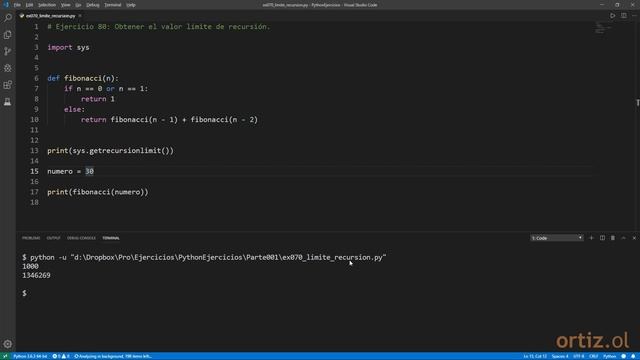
Task: Click terminal output 1000
Action: pyautogui.click(x=31, y=266)
